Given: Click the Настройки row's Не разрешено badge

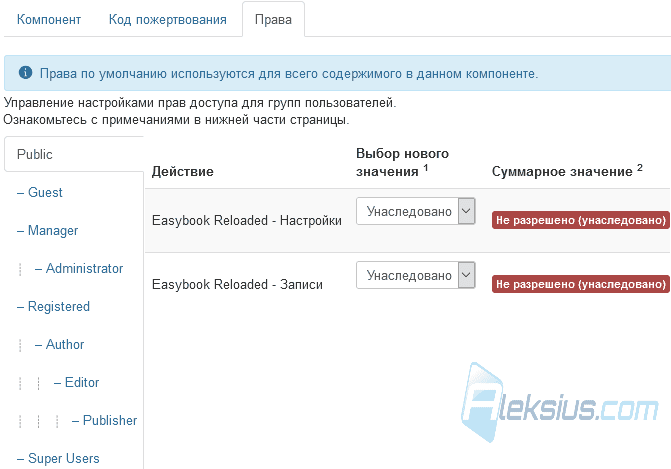Looking at the screenshot, I should coord(581,220).
